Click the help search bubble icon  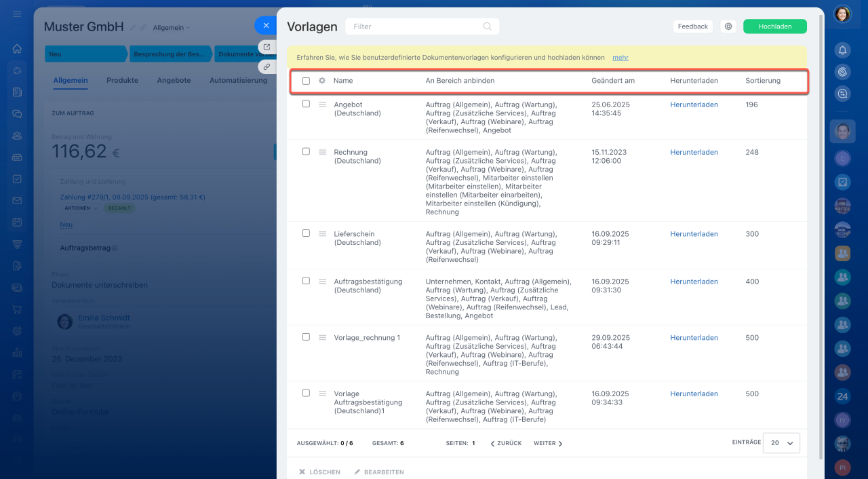[842, 94]
